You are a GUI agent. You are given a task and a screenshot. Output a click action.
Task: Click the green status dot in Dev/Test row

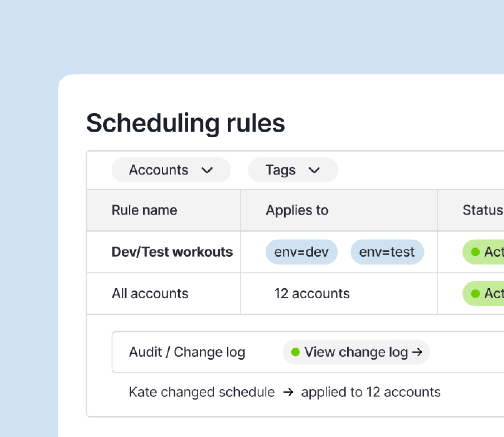[475, 252]
